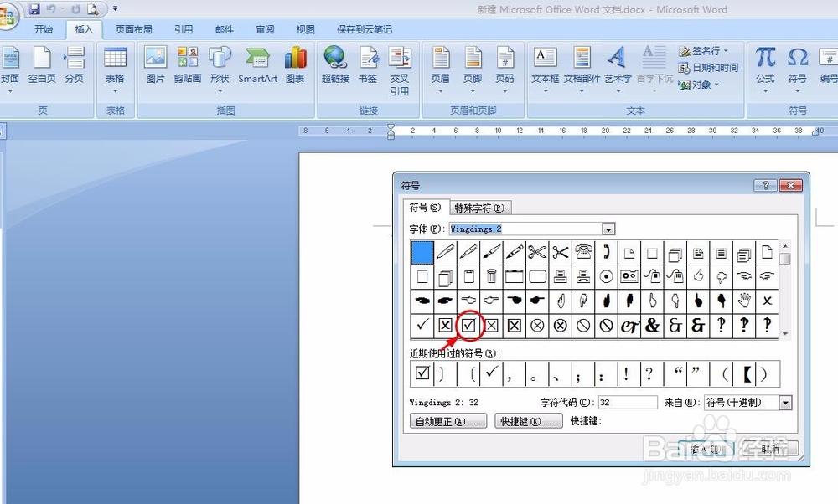The image size is (838, 504).
Task: Insert a Cross-reference (交叉引用)
Action: point(400,70)
